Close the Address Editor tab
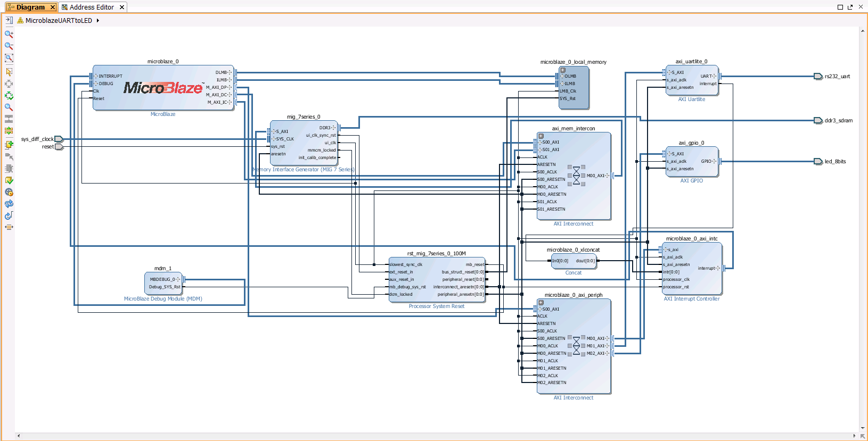 (122, 7)
